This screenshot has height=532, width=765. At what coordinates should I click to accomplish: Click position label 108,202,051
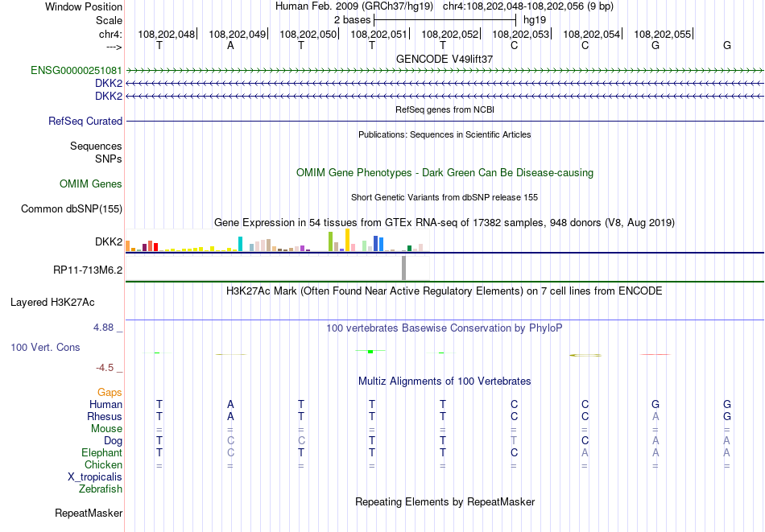coord(378,34)
